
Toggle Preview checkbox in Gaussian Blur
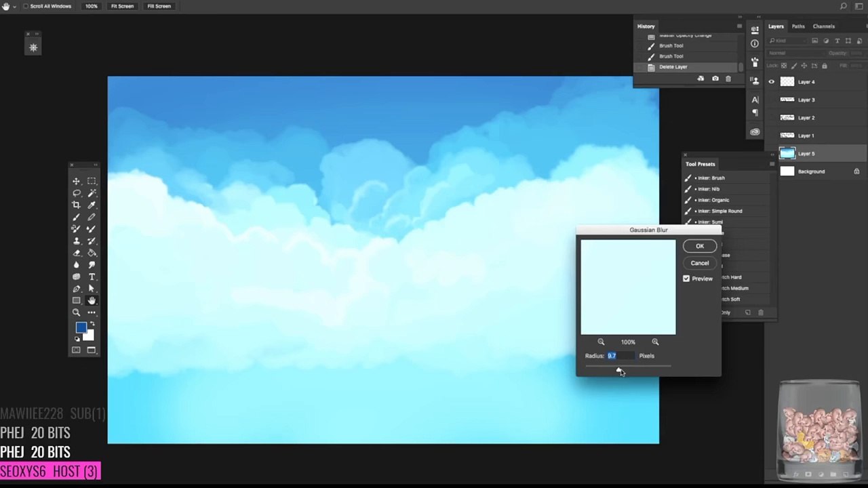click(x=686, y=279)
